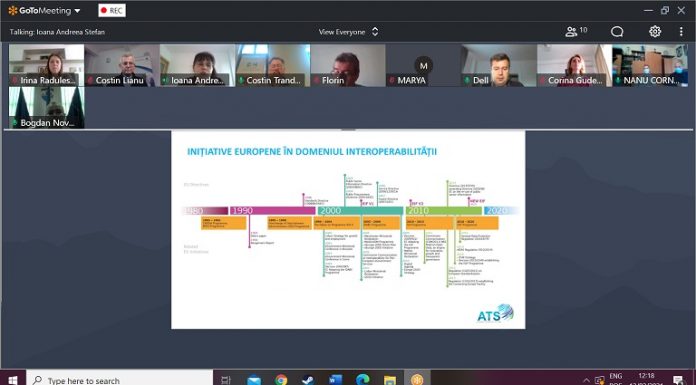Select Costin Trand.. video tile
Screen dimensions: 696x385
[x=273, y=65]
